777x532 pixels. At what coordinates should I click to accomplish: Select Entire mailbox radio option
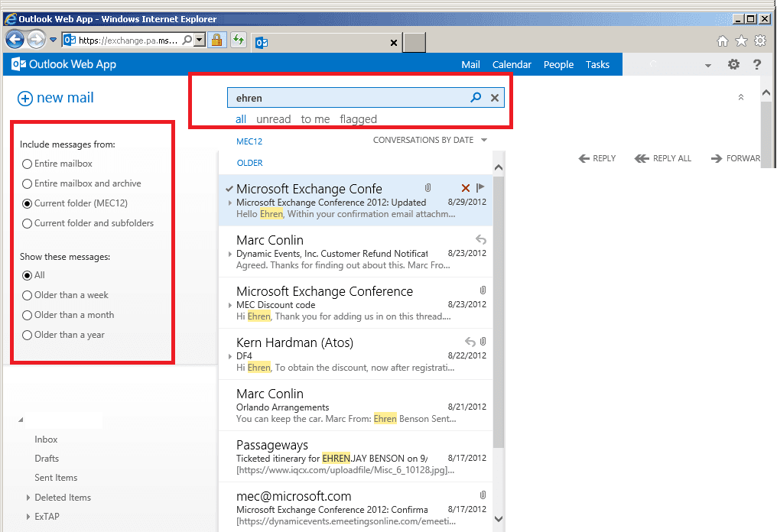[x=28, y=164]
